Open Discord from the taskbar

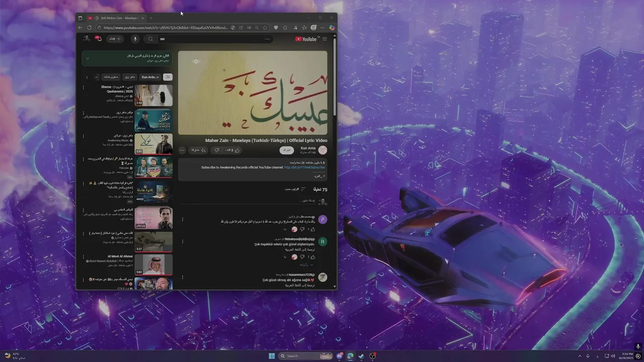pos(340,356)
